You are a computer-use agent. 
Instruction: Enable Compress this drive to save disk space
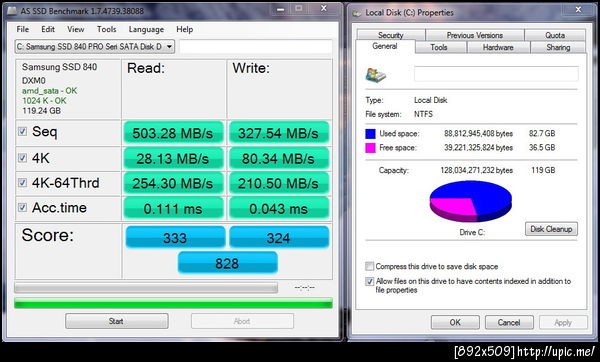pyautogui.click(x=369, y=266)
